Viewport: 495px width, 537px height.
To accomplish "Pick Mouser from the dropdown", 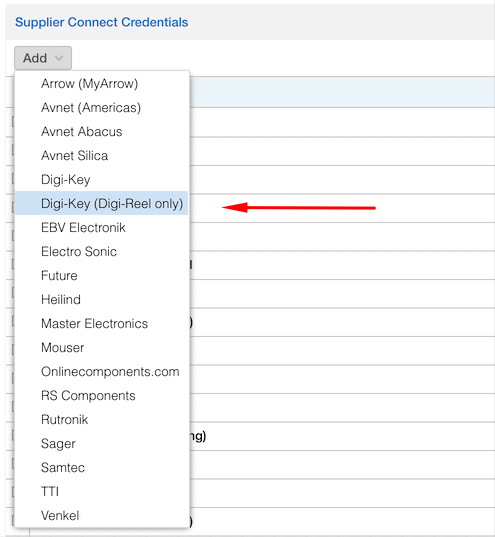I will (x=101, y=347).
